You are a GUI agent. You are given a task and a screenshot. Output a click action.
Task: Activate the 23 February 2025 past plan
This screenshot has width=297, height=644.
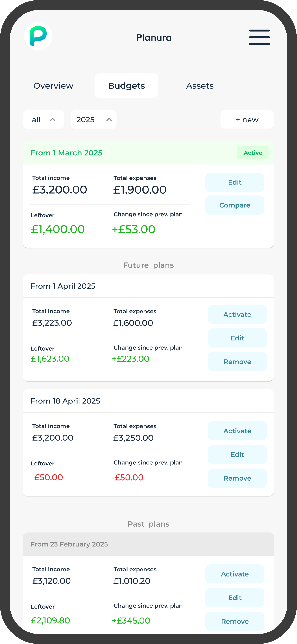[x=235, y=574]
